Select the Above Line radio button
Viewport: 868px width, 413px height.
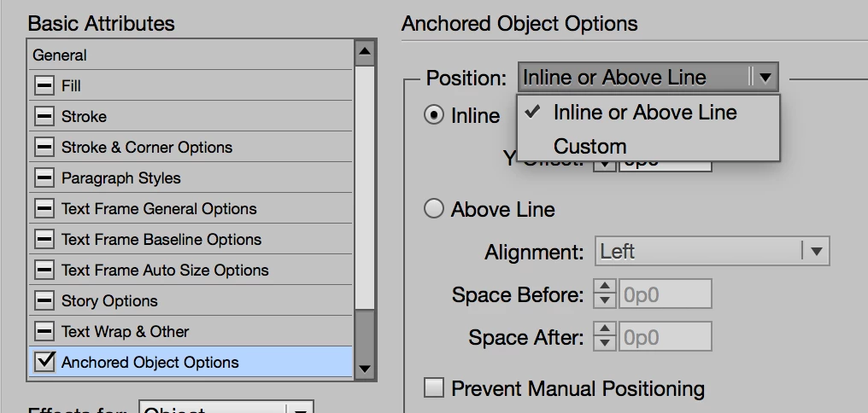[x=434, y=209]
